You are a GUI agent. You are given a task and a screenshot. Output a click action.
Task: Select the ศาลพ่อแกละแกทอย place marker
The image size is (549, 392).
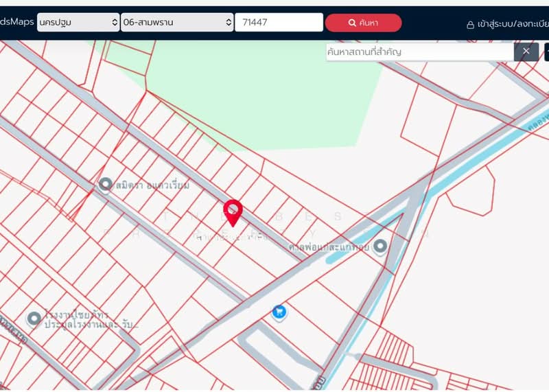(x=379, y=246)
